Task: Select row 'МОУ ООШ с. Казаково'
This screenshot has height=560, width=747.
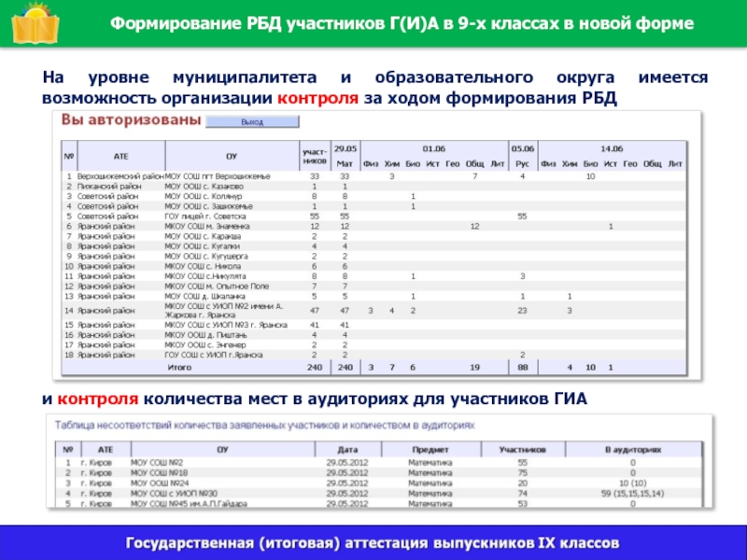Action: coord(374,186)
